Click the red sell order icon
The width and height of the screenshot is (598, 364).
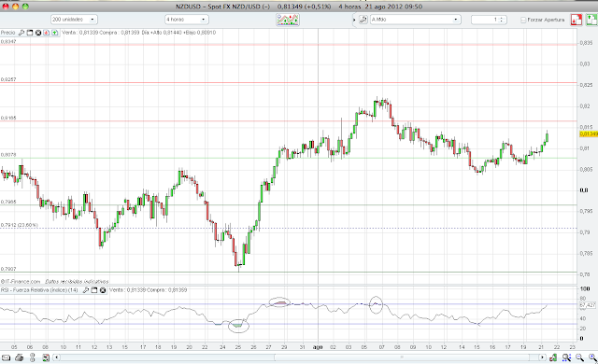(577, 20)
